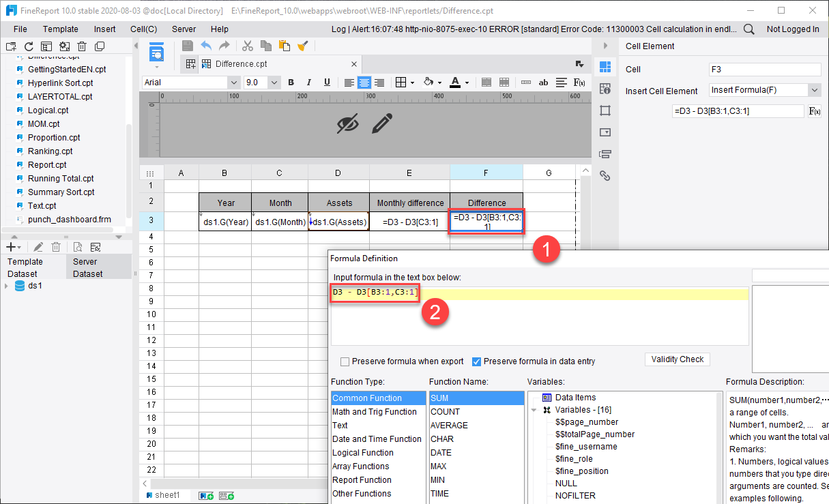Image resolution: width=829 pixels, height=504 pixels.
Task: Open the font color swatch dropdown
Action: 467,83
